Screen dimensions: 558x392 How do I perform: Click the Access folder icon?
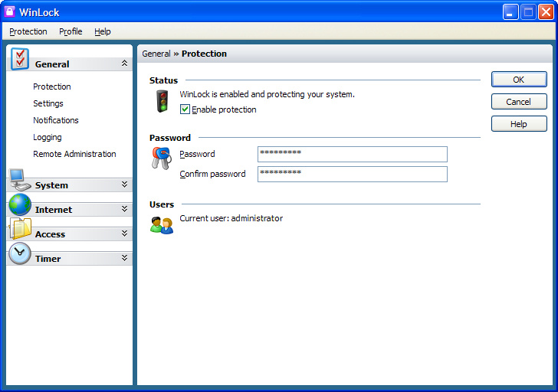[20, 229]
